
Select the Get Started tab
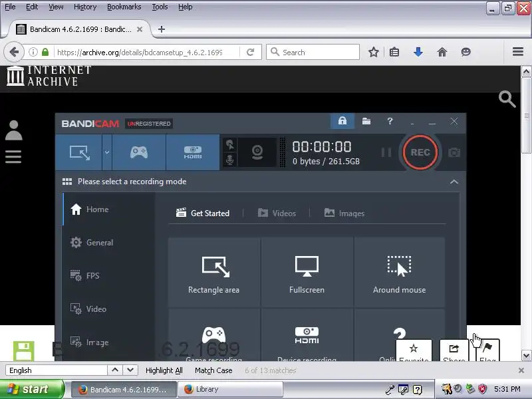pos(203,213)
